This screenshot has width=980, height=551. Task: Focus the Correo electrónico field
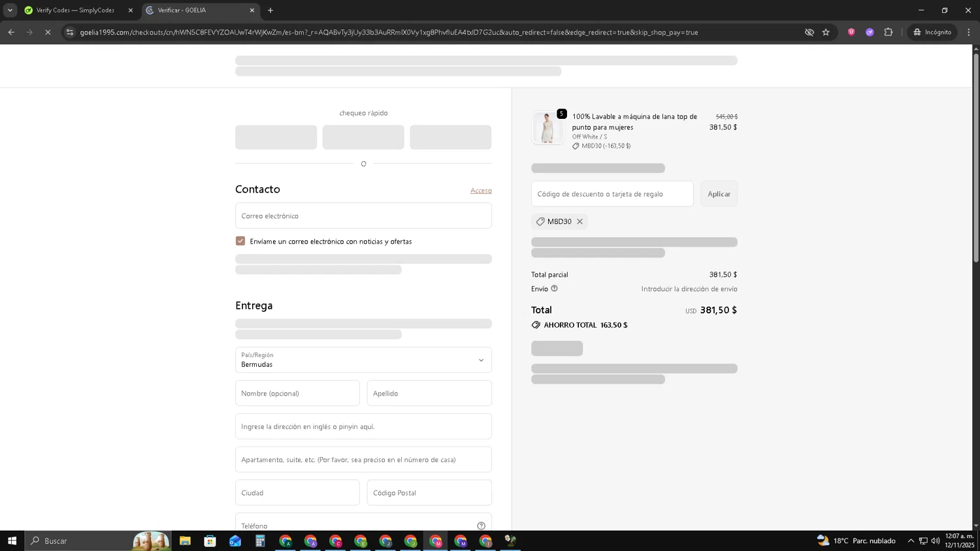[363, 215]
